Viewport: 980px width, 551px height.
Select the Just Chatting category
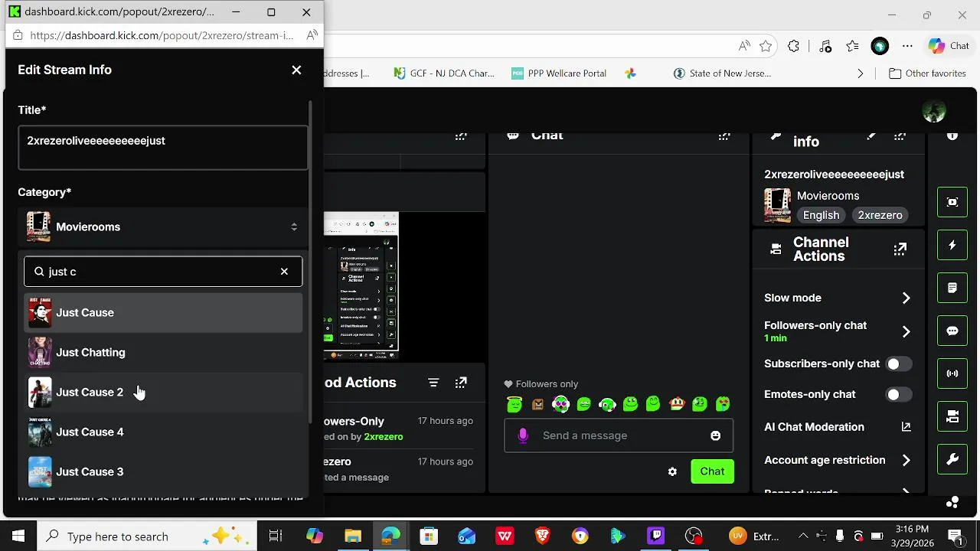click(x=163, y=352)
